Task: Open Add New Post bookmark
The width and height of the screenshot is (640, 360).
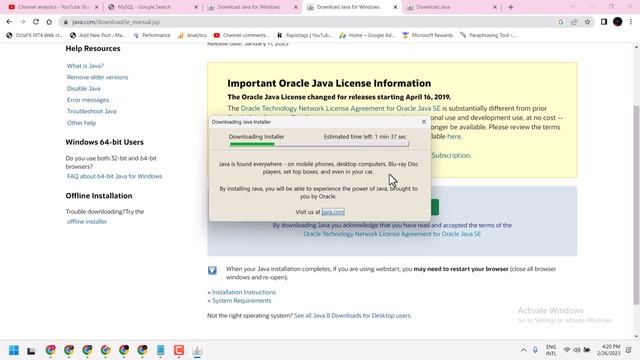Action: (x=98, y=36)
